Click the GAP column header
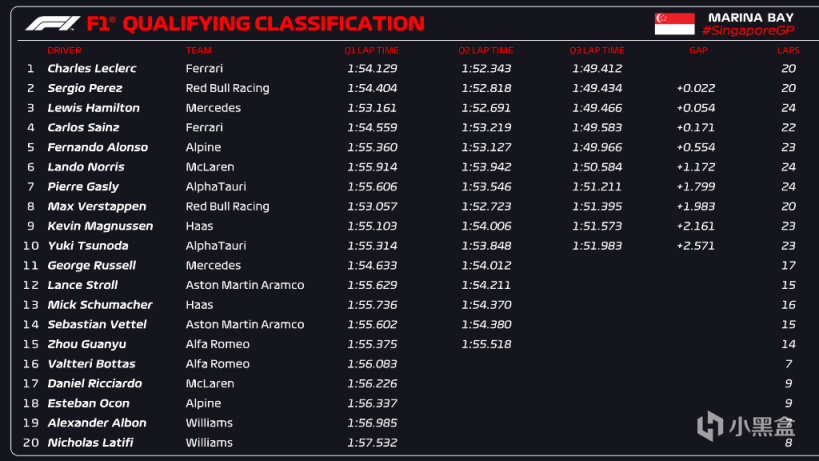 698,50
